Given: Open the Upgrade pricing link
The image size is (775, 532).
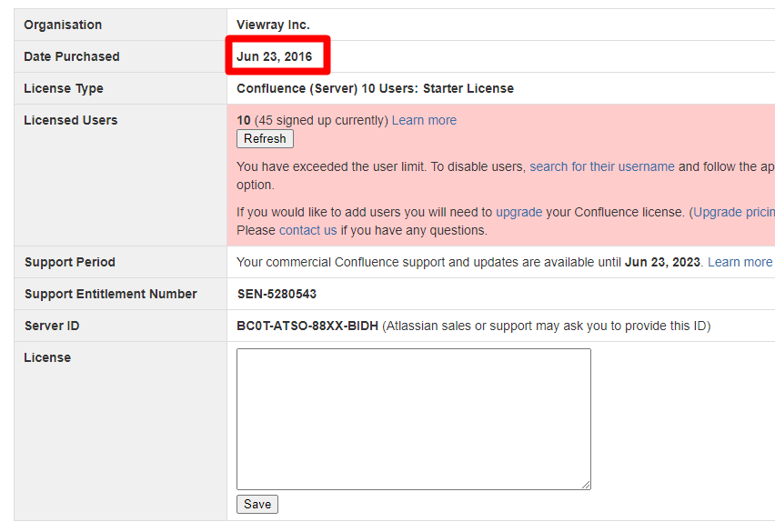Looking at the screenshot, I should point(734,213).
